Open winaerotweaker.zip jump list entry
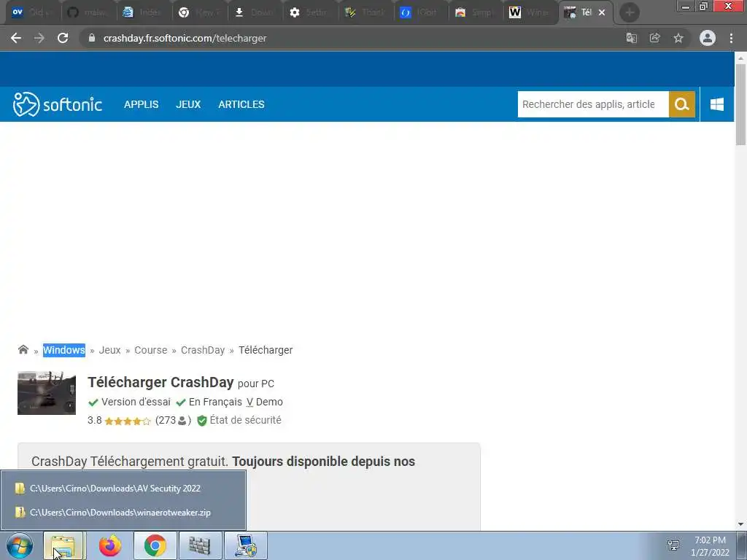 coord(123,513)
